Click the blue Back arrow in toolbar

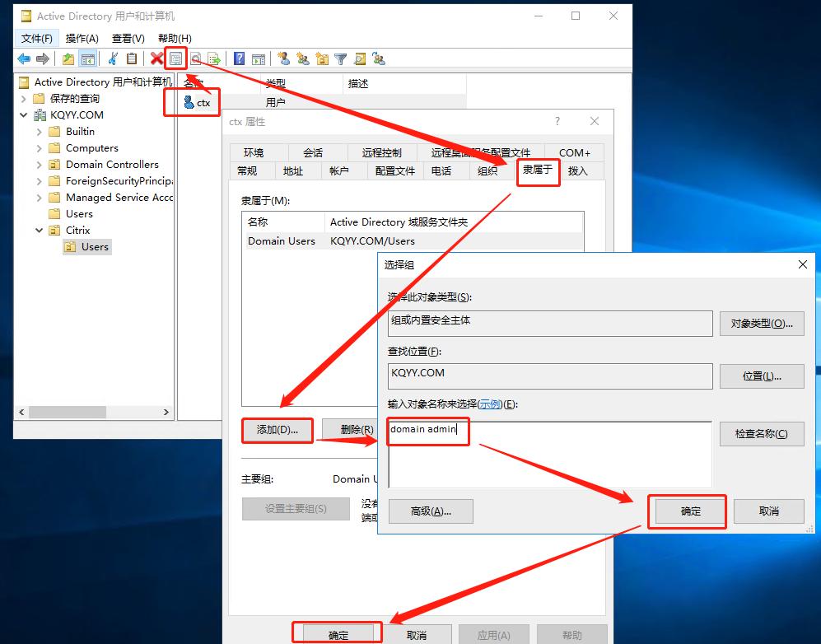24,58
